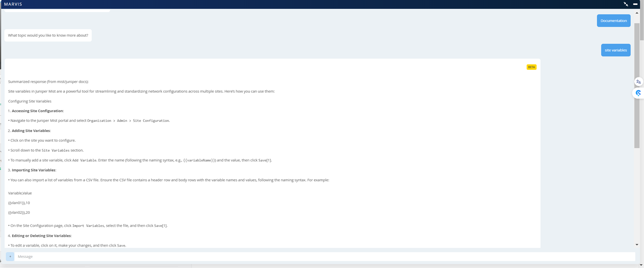Click the chat vertical scrollbar thumb

coord(637,85)
